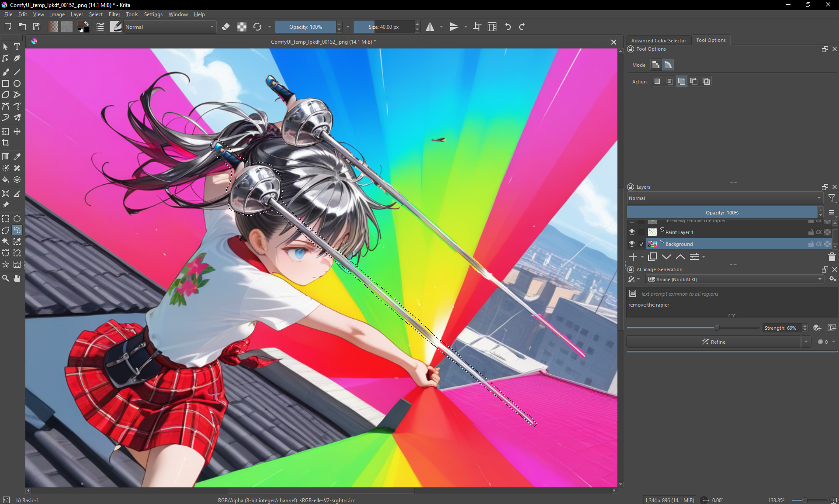Switch to Advanced Color Selector tab
Image resolution: width=839 pixels, height=504 pixels.
659,40
